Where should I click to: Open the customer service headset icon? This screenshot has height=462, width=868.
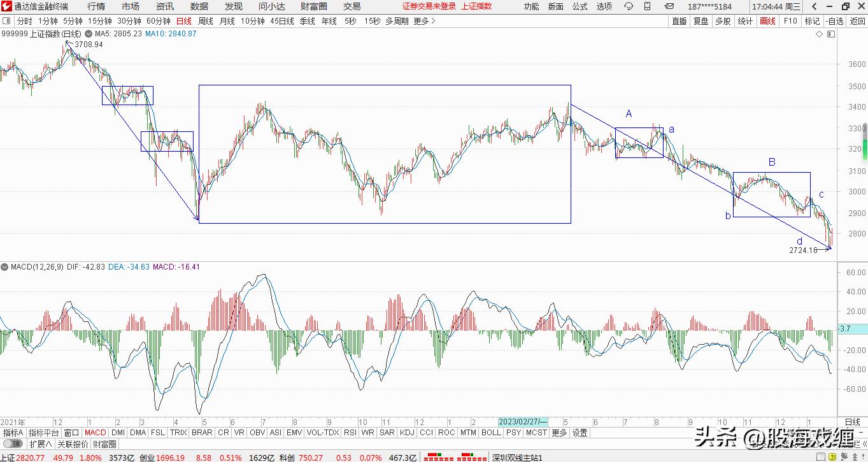[629, 6]
